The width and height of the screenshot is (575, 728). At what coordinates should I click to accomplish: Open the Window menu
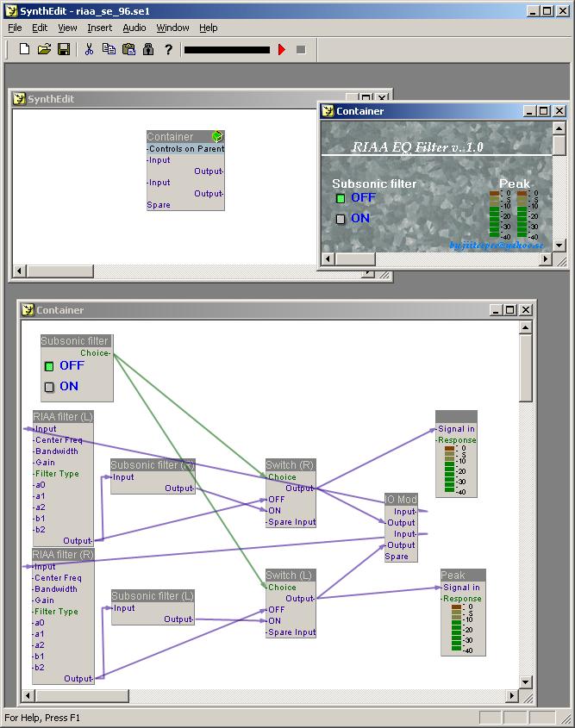point(172,28)
